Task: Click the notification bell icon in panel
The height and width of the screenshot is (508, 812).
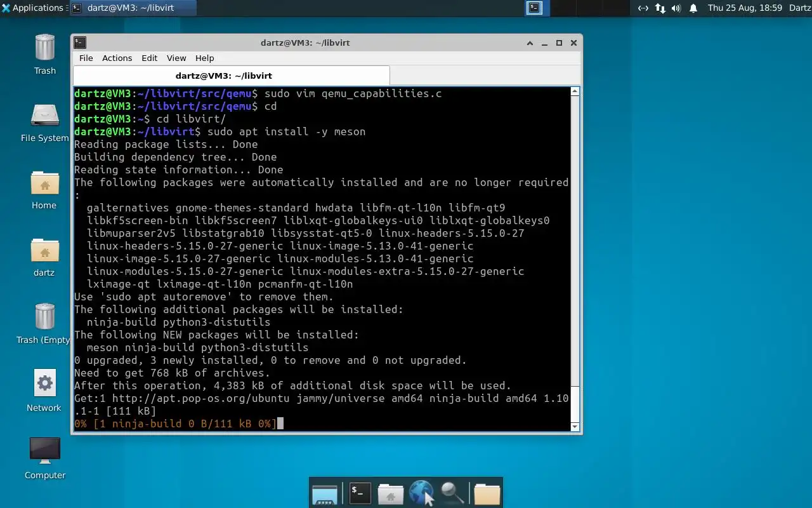Action: (x=693, y=8)
